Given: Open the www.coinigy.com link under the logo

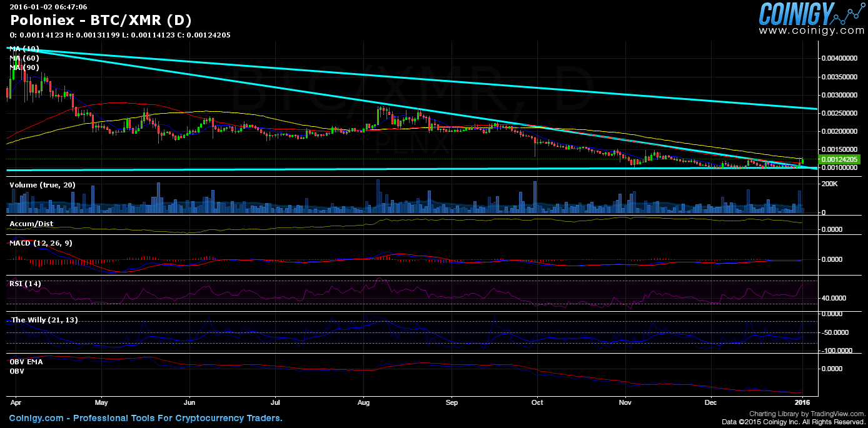Looking at the screenshot, I should tap(812, 31).
